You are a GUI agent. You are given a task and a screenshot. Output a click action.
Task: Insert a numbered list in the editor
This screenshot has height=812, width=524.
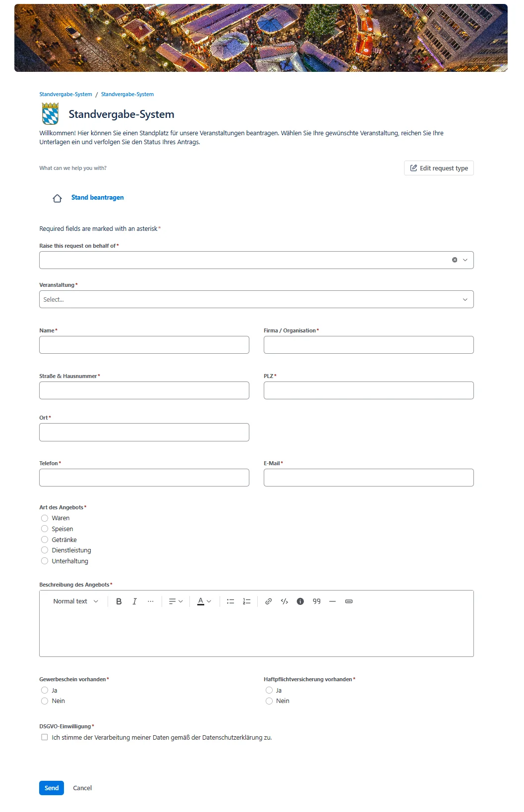(x=246, y=601)
